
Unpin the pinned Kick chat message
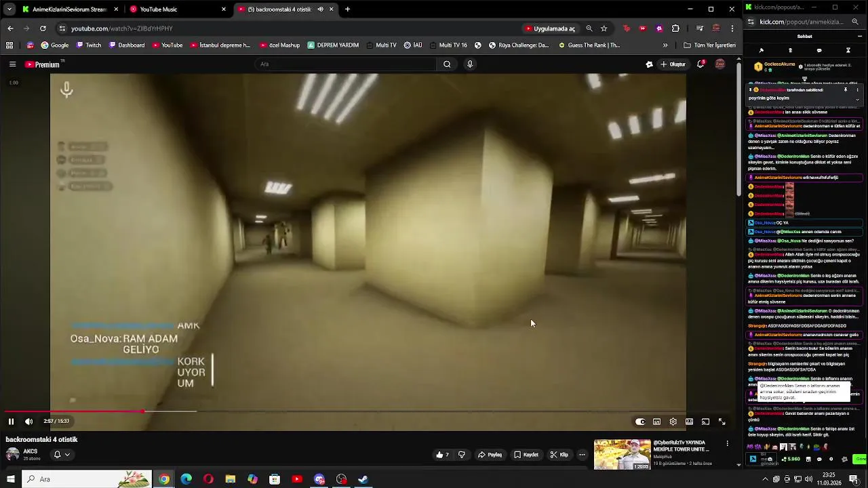(x=846, y=89)
